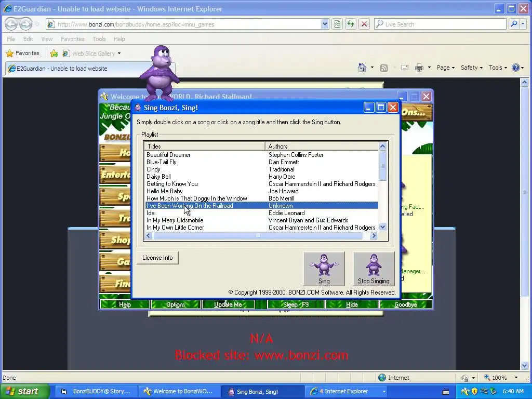Open License Info

(157, 258)
